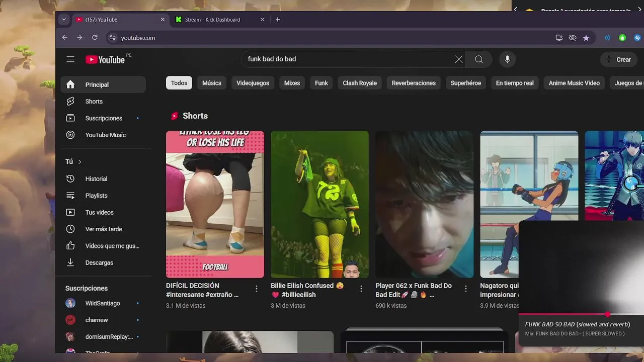644x362 pixels.
Task: Select the En tiempo real chip
Action: (x=515, y=83)
